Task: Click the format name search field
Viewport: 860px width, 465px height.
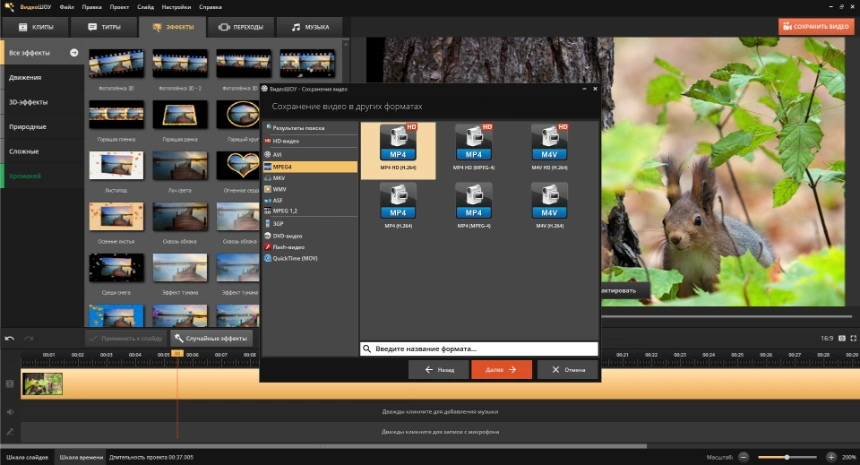Action: [x=479, y=349]
